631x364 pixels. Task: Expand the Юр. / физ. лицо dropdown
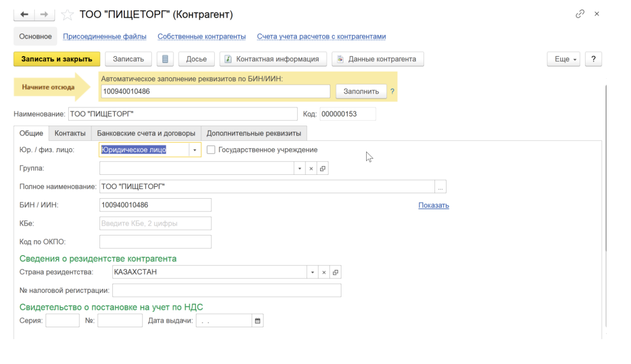[x=195, y=150]
